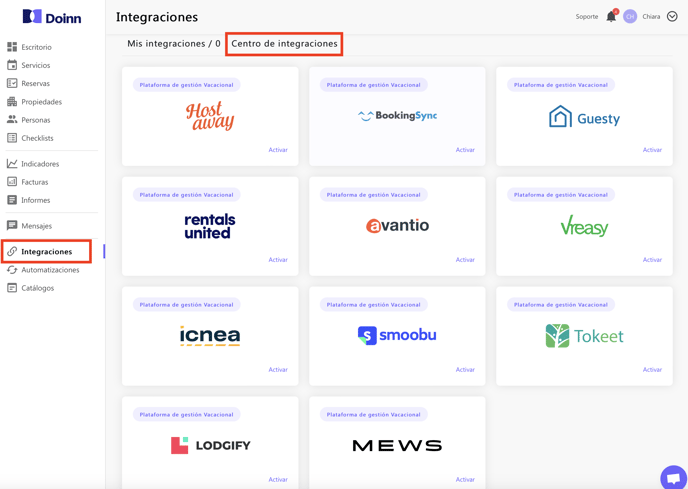Click the Chiara username text
Viewport: 688px width, 489px height.
coord(651,17)
